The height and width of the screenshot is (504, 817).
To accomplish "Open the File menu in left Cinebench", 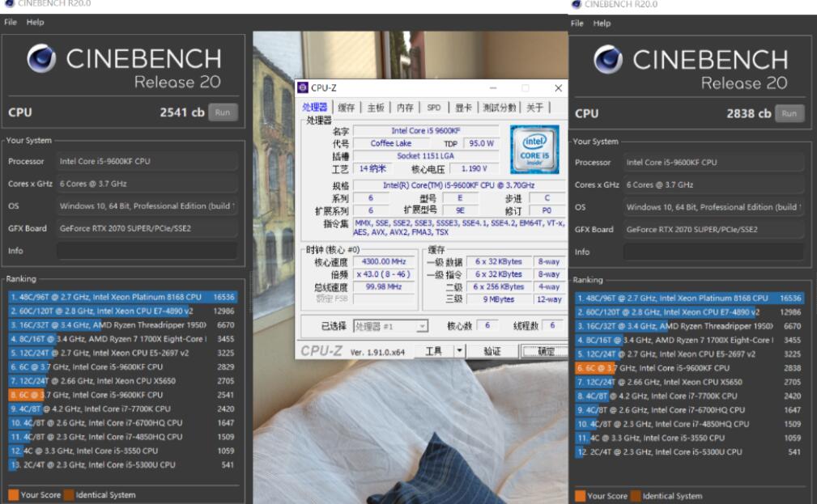I will 10,22.
